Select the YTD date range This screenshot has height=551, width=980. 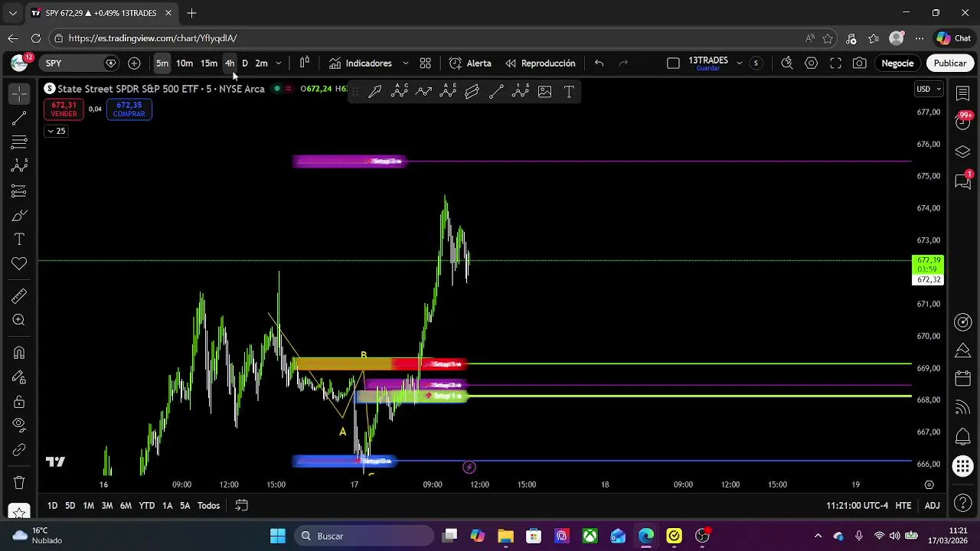[x=147, y=505]
